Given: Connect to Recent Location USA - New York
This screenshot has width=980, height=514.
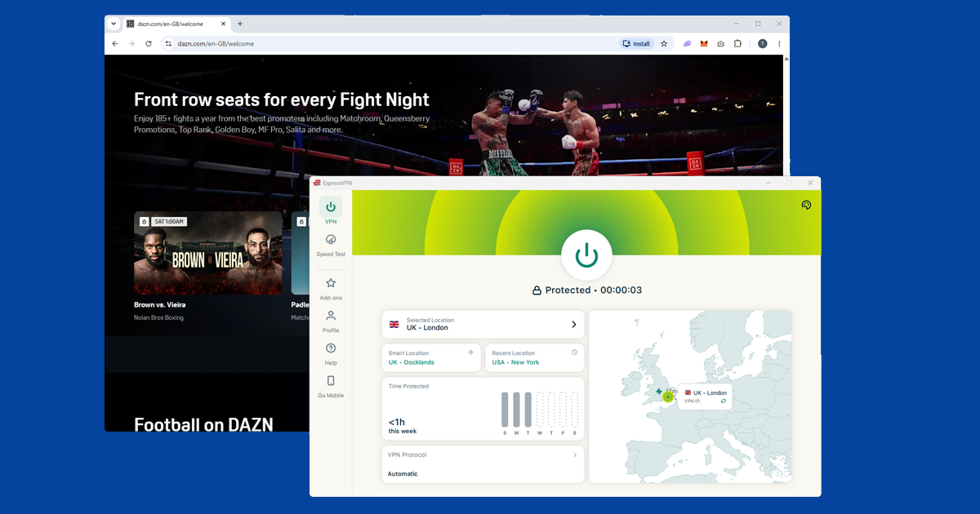Looking at the screenshot, I should coord(535,358).
